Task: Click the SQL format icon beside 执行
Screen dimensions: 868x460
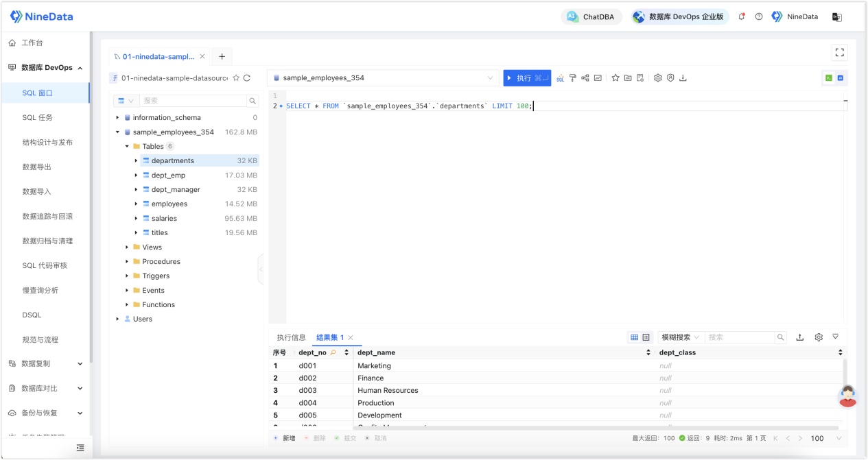Action: [560, 78]
